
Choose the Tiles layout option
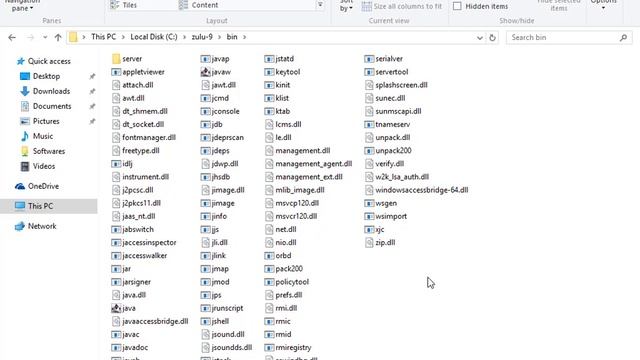124,5
